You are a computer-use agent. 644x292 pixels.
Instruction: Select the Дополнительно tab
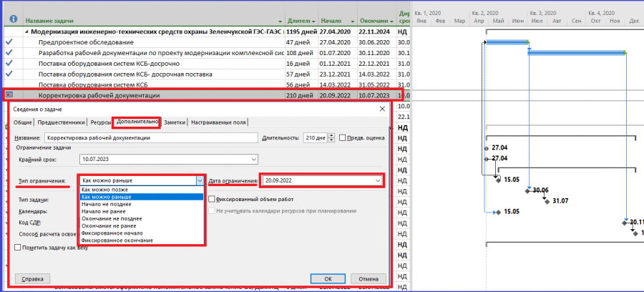137,122
